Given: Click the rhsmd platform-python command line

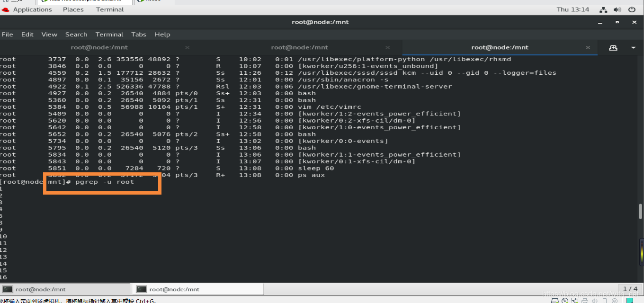Looking at the screenshot, I should 404,59.
